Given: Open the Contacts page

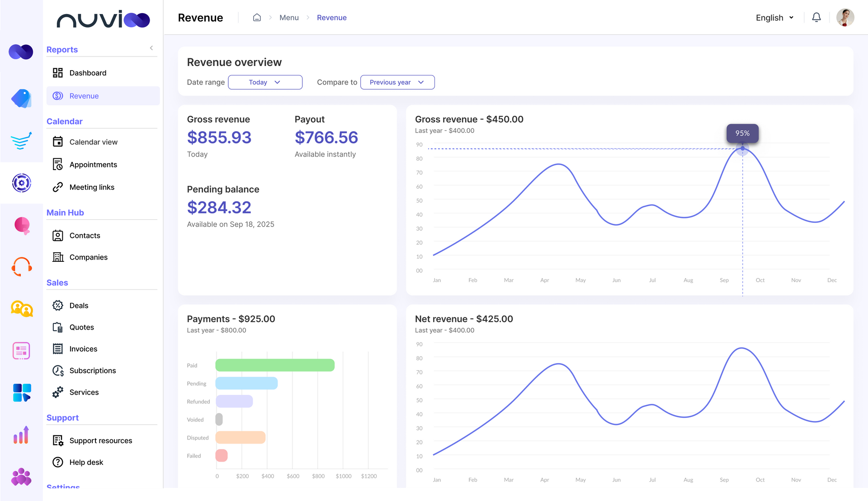Looking at the screenshot, I should tap(85, 235).
